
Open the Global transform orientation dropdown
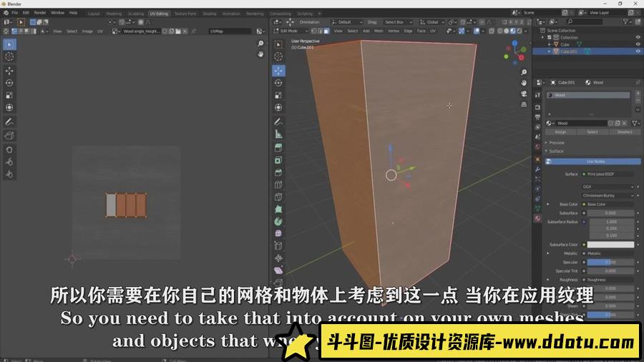click(432, 22)
